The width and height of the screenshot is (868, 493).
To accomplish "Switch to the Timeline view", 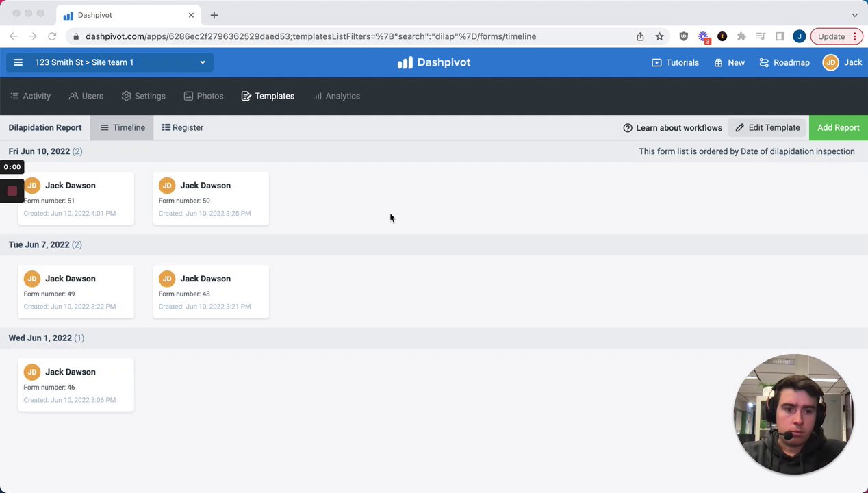I will click(x=123, y=127).
